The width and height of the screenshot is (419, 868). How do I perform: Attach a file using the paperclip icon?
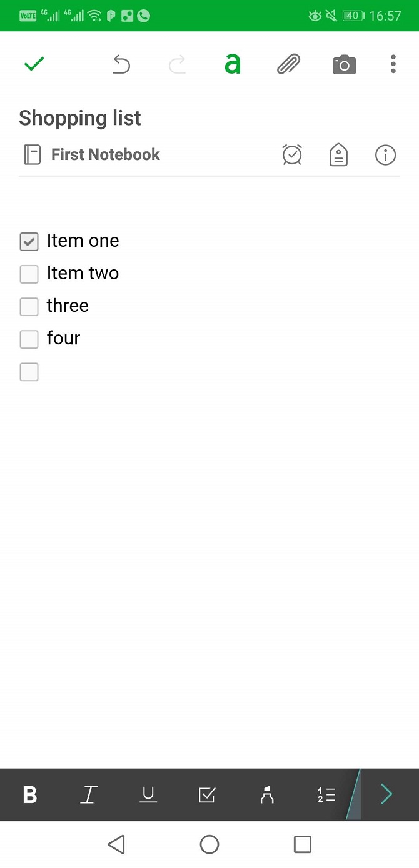pos(288,64)
